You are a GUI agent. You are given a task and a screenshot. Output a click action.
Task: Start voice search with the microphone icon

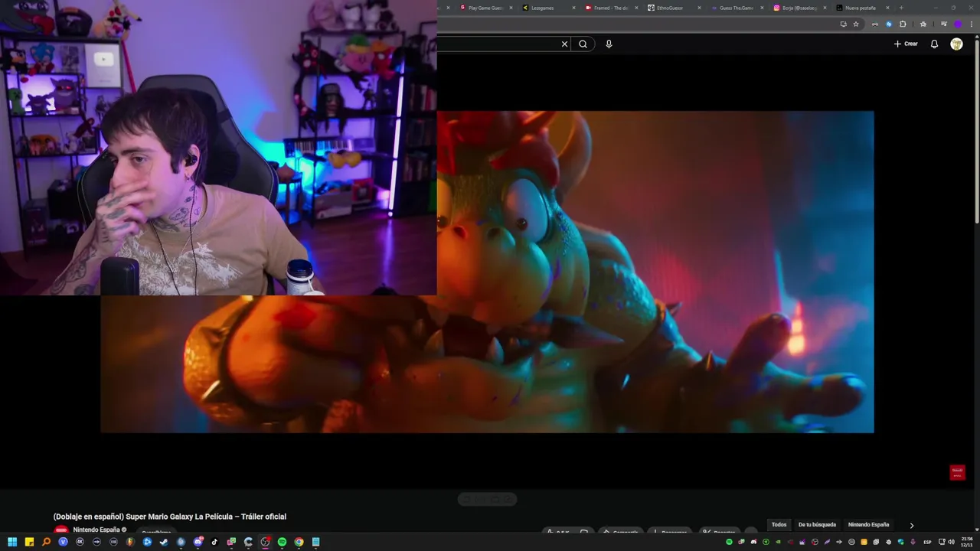click(x=609, y=44)
